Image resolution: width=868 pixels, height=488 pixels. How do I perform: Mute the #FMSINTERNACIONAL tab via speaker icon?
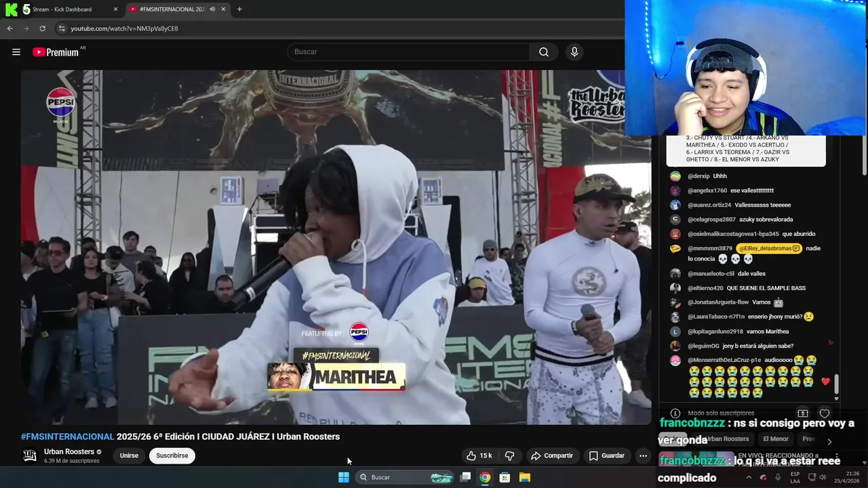(x=212, y=9)
